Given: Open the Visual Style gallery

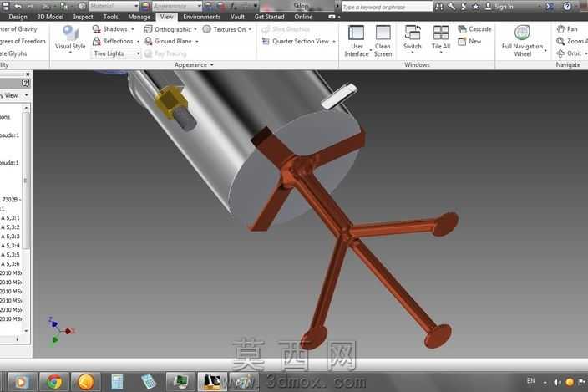Looking at the screenshot, I should 70,39.
